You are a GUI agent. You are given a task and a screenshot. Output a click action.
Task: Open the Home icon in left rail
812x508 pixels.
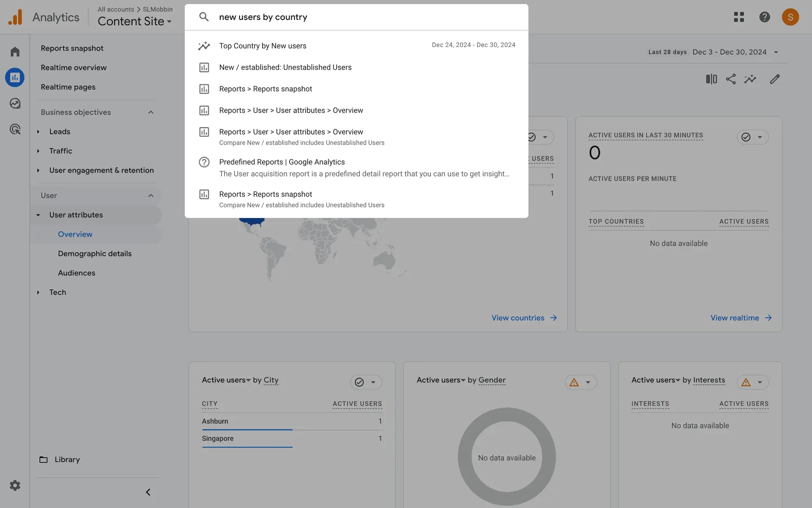point(15,52)
